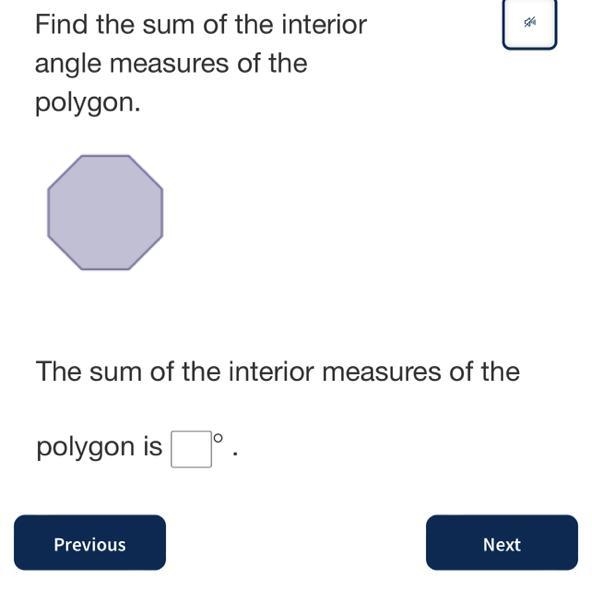Click the sentence 'The sum of the interior measures of the'

278,371
